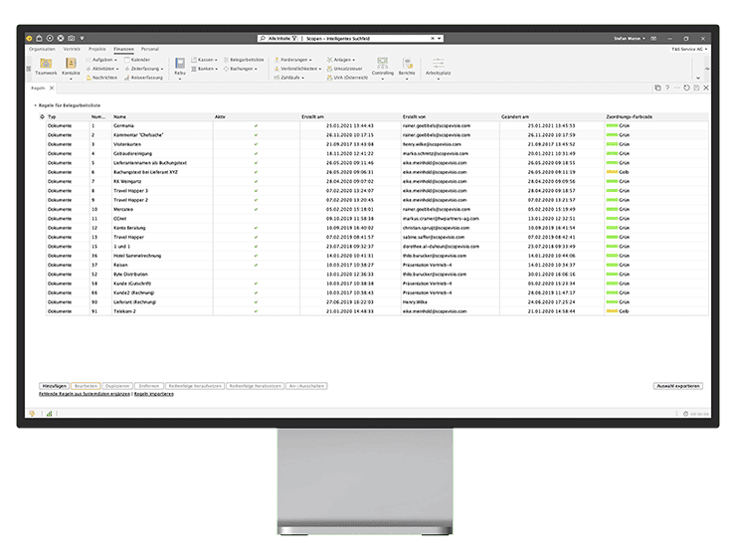736x560 pixels.
Task: Switch to the Organisation ribbon tab
Action: tap(42, 49)
